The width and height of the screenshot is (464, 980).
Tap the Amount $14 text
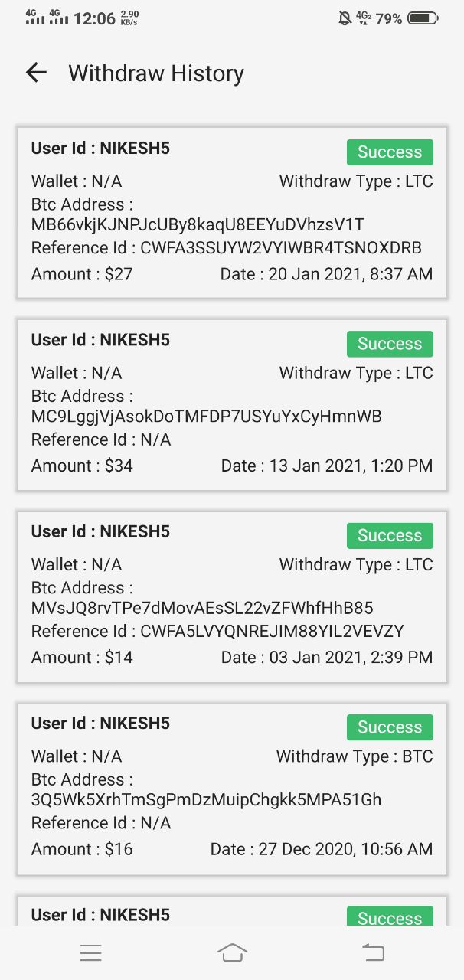[x=82, y=658]
